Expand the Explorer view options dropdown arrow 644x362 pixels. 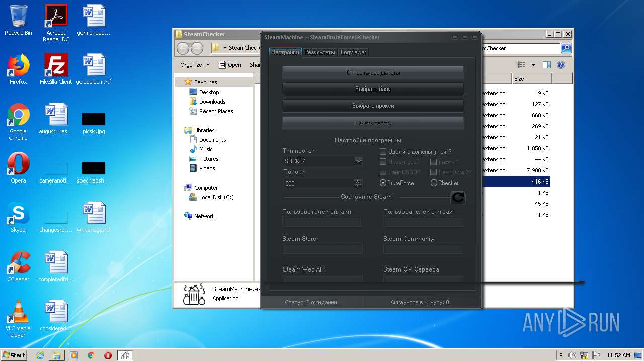(x=533, y=65)
